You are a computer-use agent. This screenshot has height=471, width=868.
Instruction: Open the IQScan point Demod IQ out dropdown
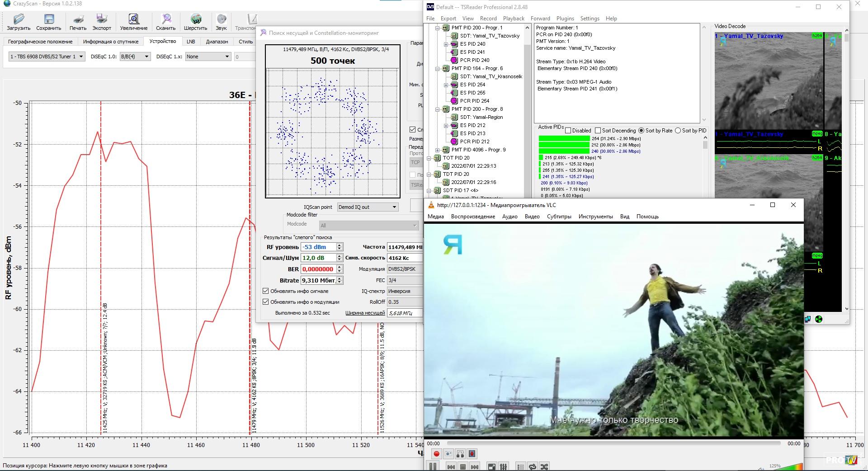point(368,207)
